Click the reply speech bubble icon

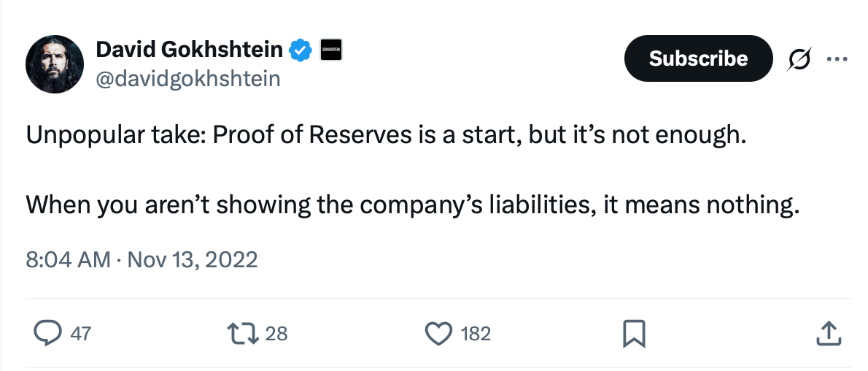pos(48,334)
